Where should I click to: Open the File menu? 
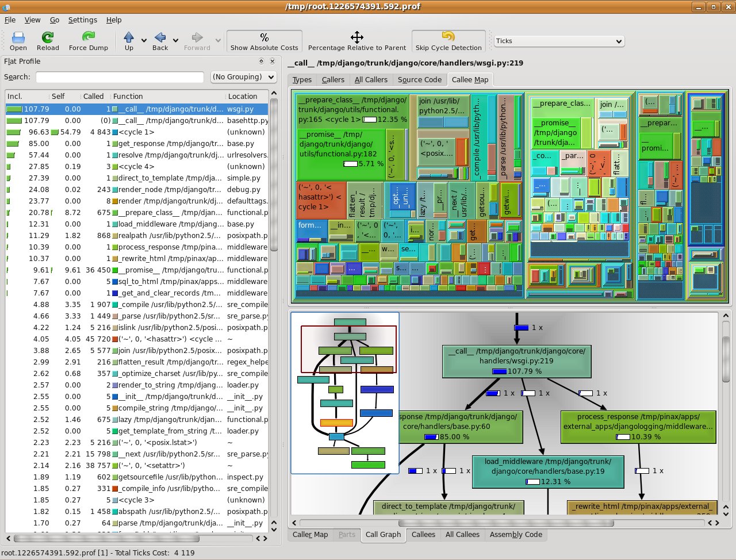(10, 20)
